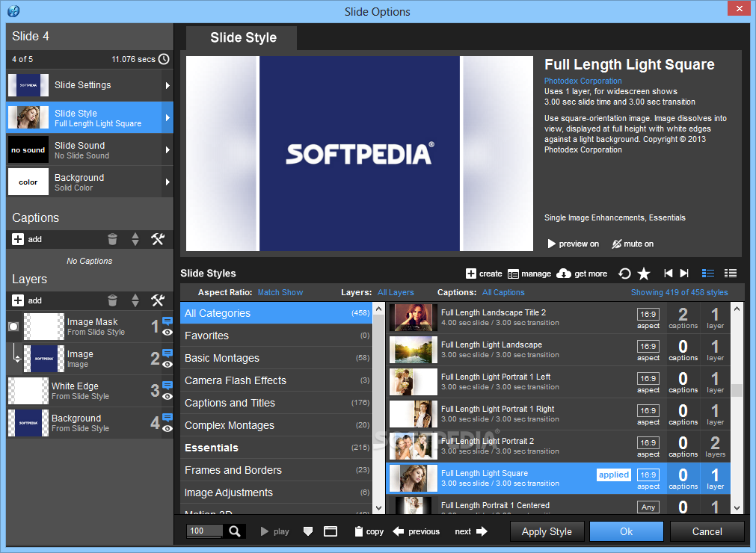Play the slide preview
The width and height of the screenshot is (756, 553).
point(275,531)
